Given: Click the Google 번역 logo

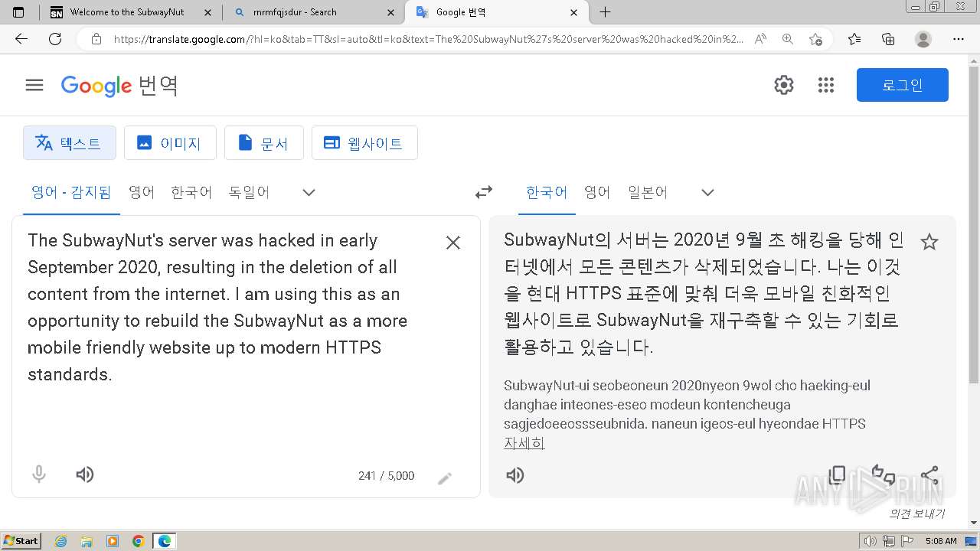Looking at the screenshot, I should (119, 85).
